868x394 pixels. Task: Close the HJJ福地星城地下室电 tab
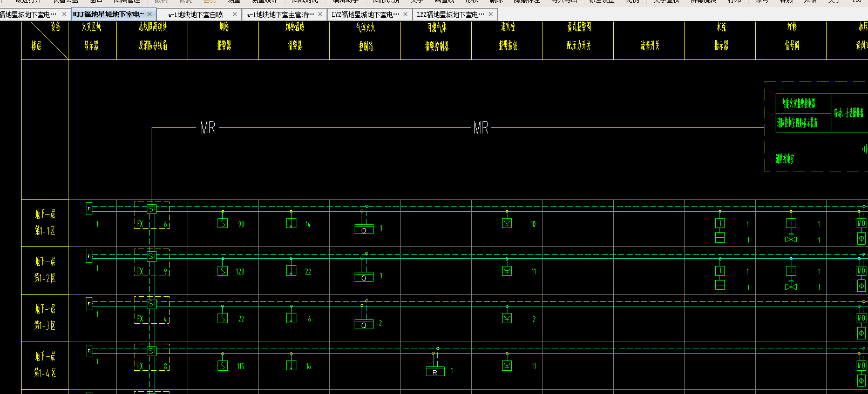pyautogui.click(x=150, y=15)
